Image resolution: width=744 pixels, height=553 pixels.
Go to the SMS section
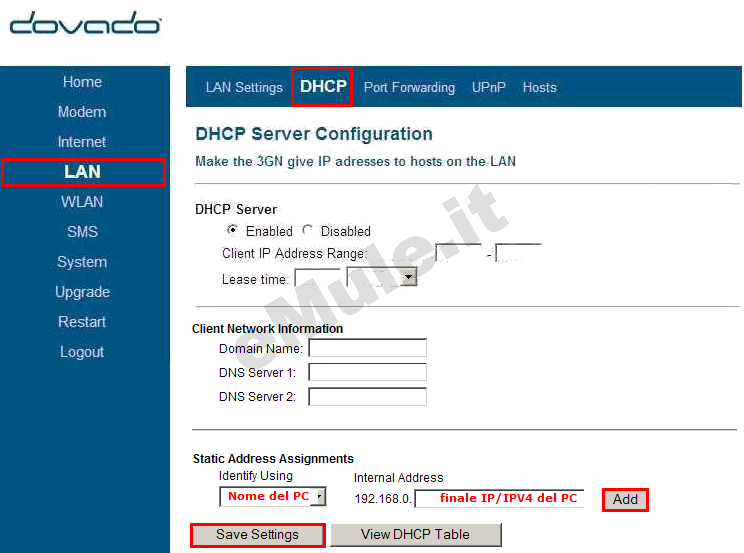(x=82, y=232)
